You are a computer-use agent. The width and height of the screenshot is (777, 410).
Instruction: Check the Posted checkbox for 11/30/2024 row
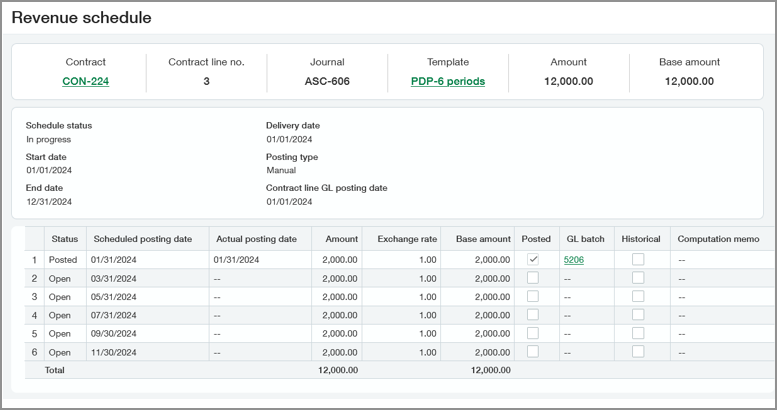tap(533, 351)
